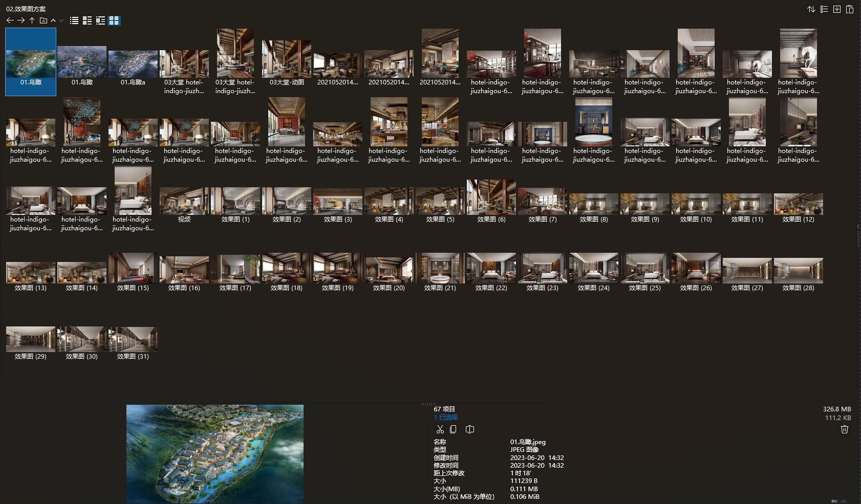Viewport: 861px width, 504px height.
Task: Click the 02.效果图方案 folder title
Action: (x=26, y=9)
